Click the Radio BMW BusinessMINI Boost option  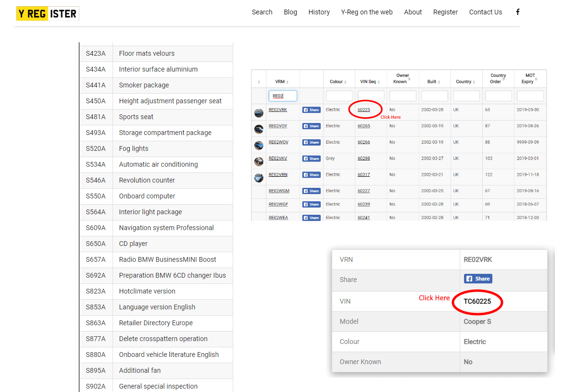pyautogui.click(x=168, y=259)
